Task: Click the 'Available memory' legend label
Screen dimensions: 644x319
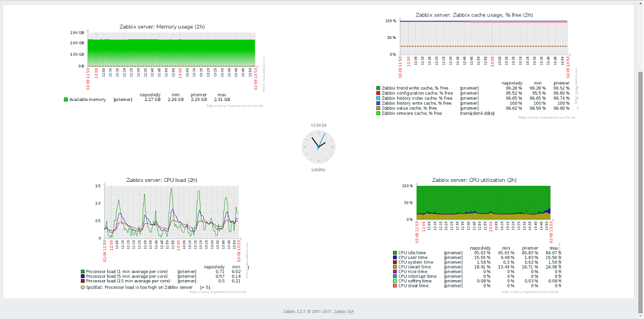Action: pyautogui.click(x=87, y=99)
